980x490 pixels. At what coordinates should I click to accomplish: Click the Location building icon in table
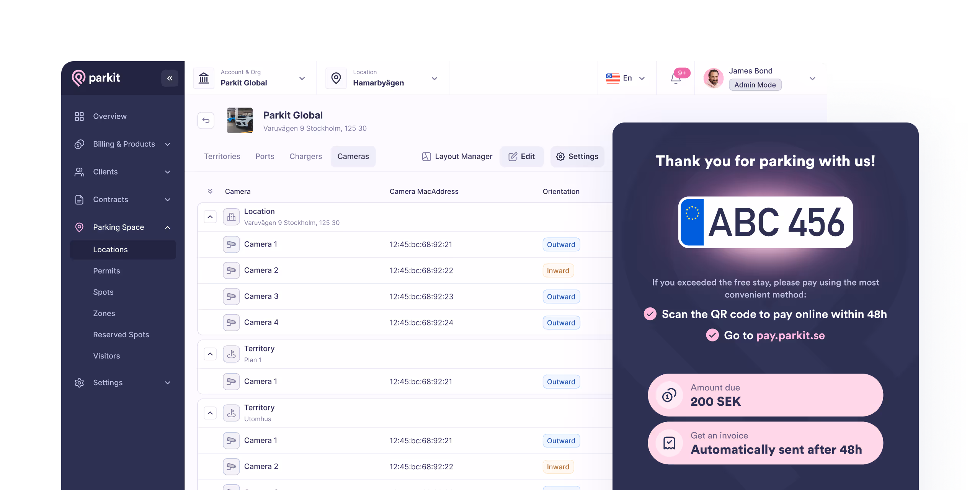pos(231,217)
